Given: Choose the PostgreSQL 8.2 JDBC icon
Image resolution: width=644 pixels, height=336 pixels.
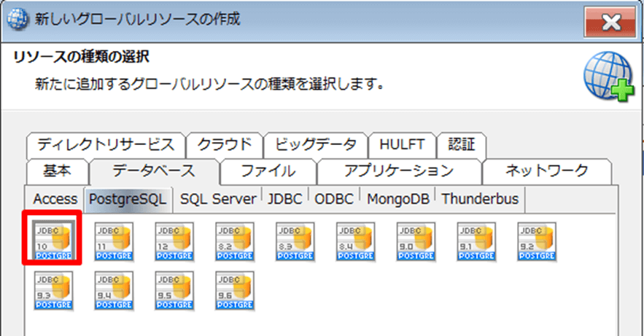Looking at the screenshot, I should coord(235,241).
